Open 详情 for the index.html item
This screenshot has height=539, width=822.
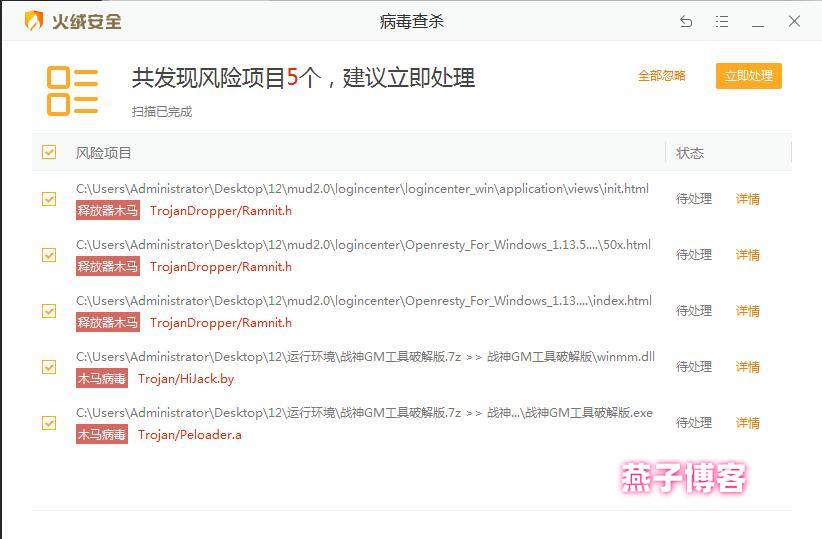point(748,311)
